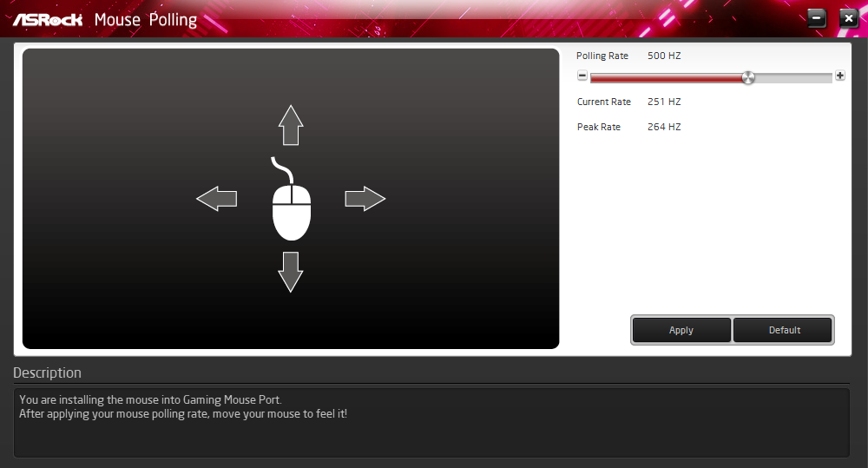Screen dimensions: 868x468
Task: Click the "500 HZ" polling rate value
Action: click(664, 56)
